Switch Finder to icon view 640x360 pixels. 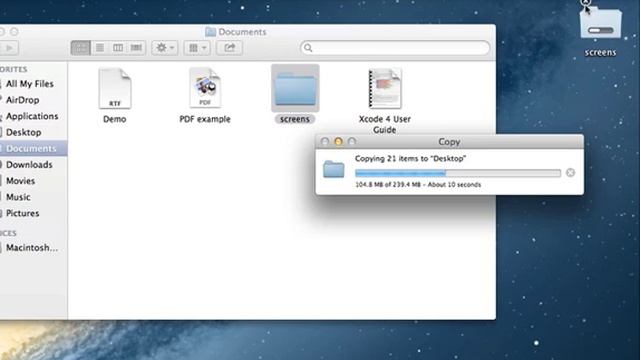pos(81,48)
